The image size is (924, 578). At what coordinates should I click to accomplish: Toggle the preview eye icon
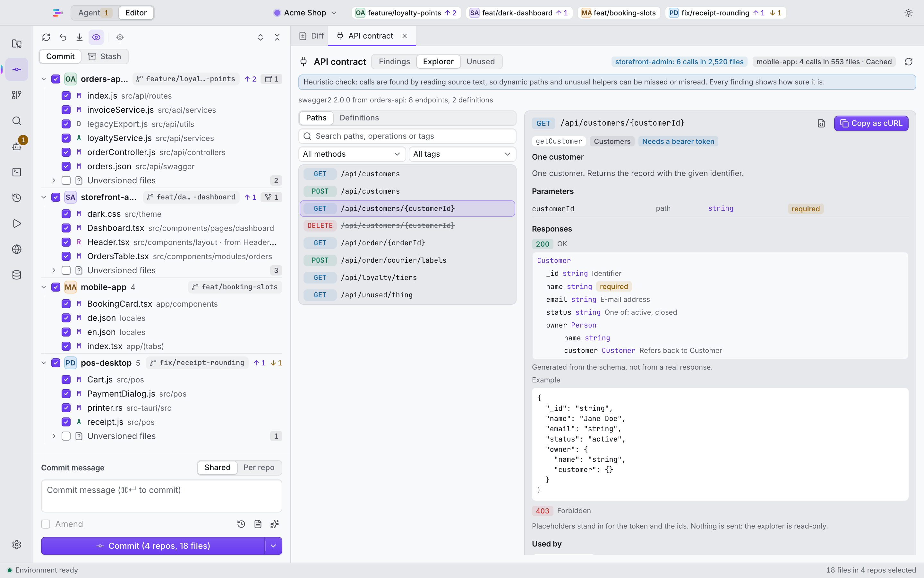click(96, 37)
